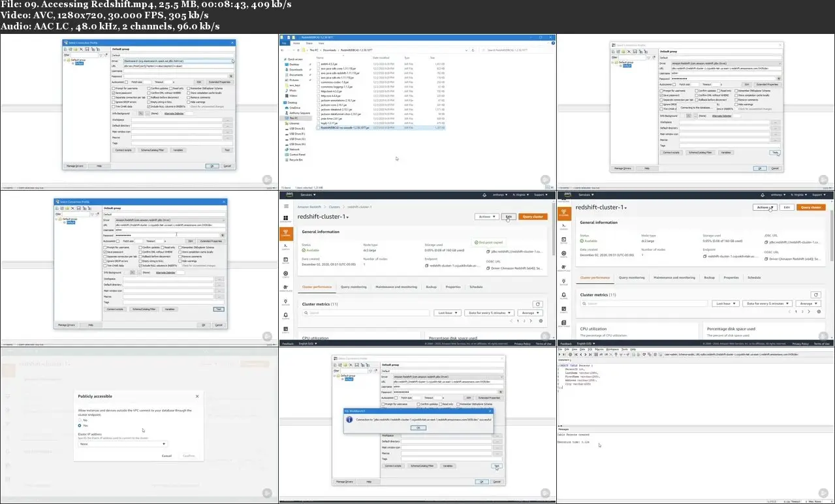Open Libraries in File Explorer sidebar
Viewport: 835px width, 504px height.
294,123
